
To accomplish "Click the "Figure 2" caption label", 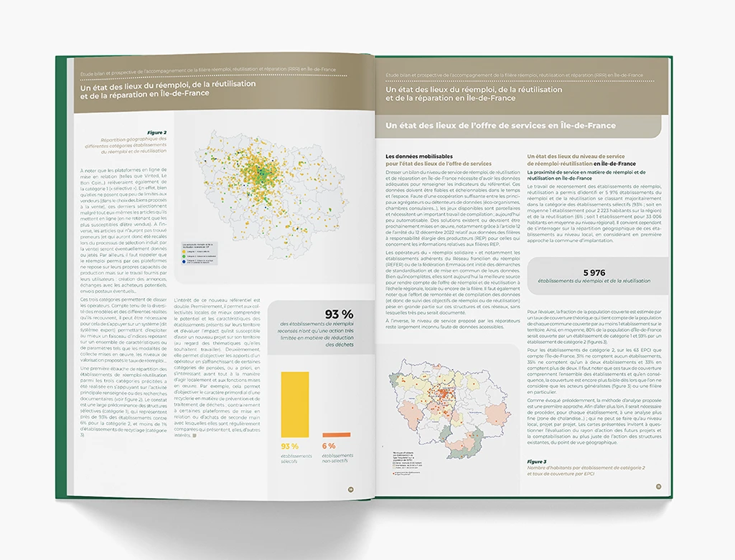I will pos(156,133).
